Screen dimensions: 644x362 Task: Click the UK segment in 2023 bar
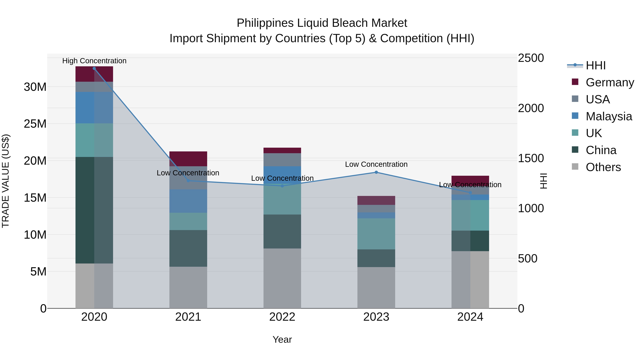pos(376,234)
